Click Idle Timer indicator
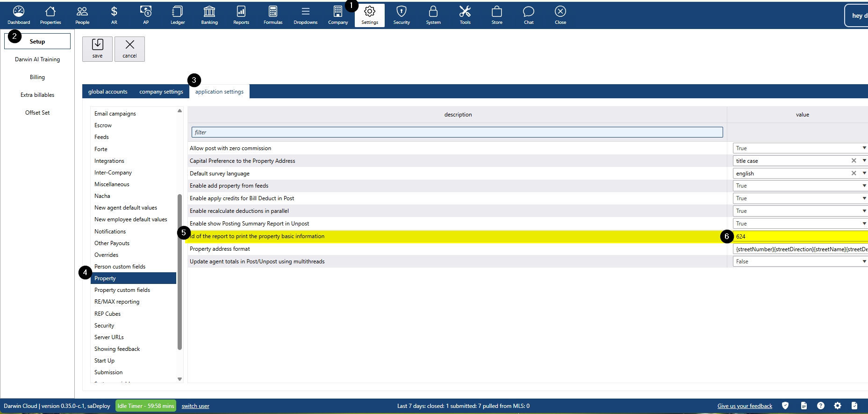The height and width of the screenshot is (414, 868). [146, 406]
